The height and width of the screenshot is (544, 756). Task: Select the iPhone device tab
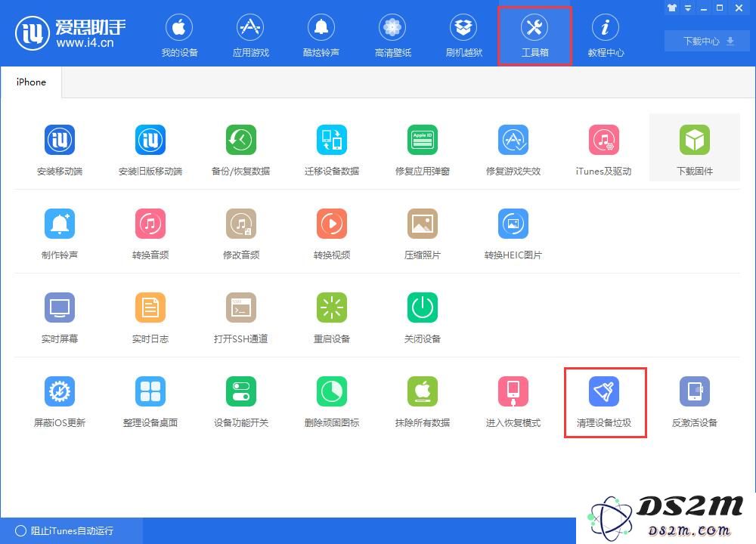pos(31,82)
